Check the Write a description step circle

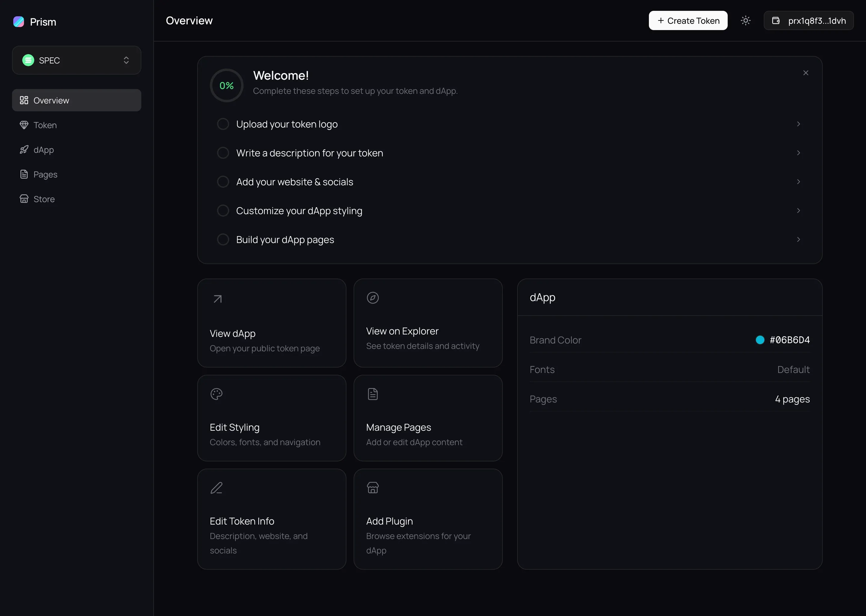[223, 153]
